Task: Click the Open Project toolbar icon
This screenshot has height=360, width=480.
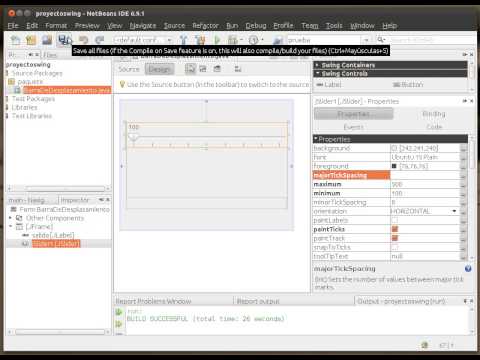Action: tap(47, 40)
